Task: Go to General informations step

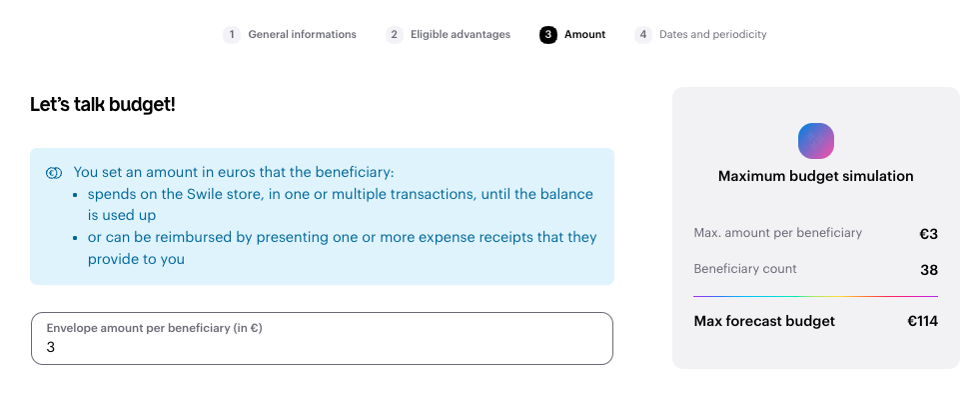Action: click(302, 35)
